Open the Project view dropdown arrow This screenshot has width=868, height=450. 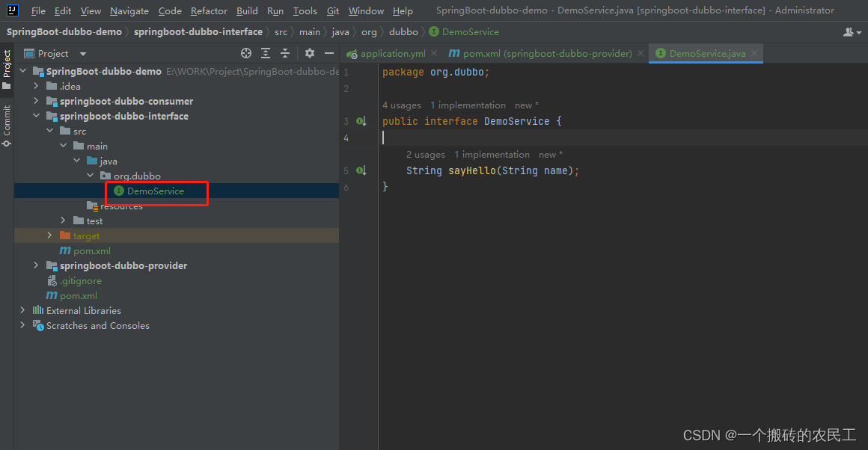point(83,54)
